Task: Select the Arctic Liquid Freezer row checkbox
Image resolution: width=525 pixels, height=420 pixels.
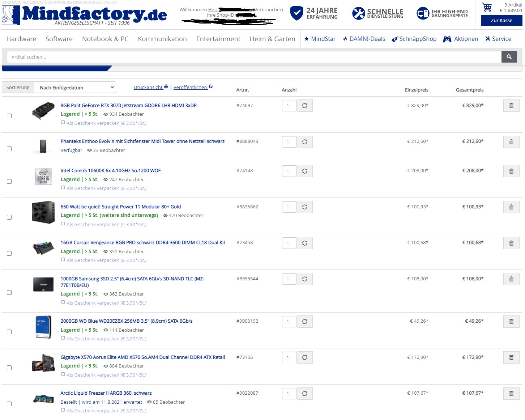Action: pyautogui.click(x=9, y=404)
